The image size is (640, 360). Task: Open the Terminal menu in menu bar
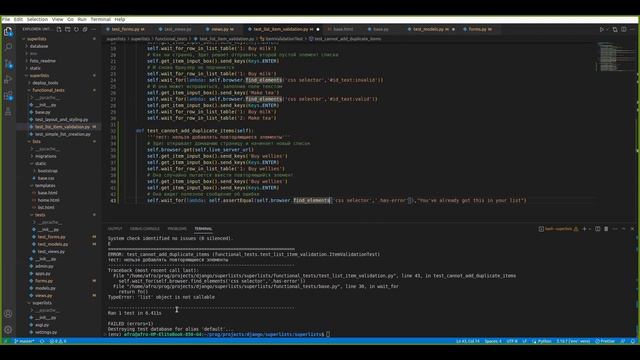click(x=100, y=19)
